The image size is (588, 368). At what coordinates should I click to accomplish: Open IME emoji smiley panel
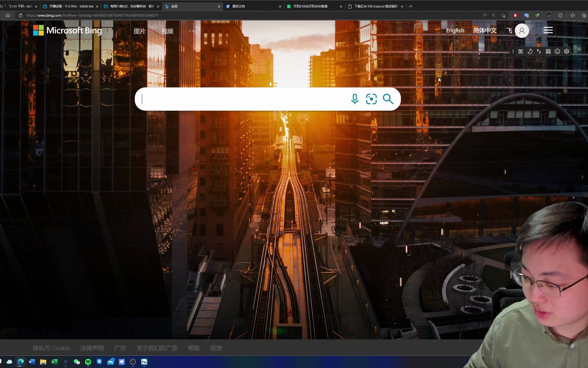[x=557, y=51]
